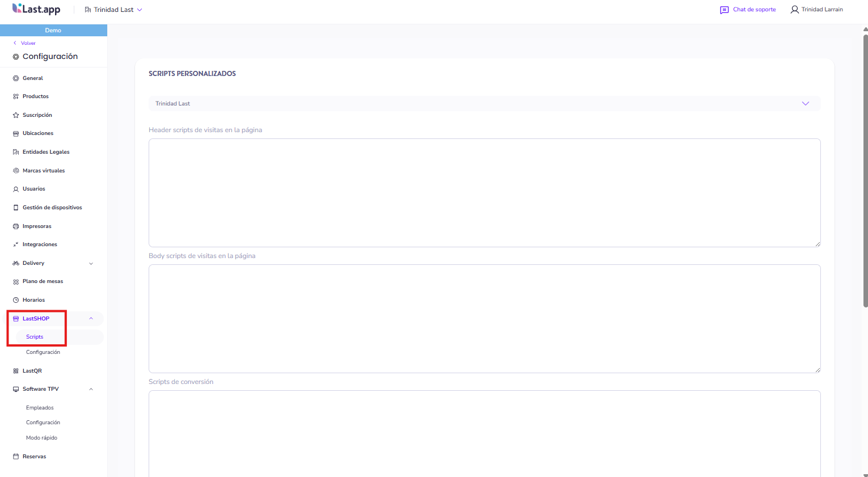Open the Chat de soporte icon
This screenshot has width=868, height=477.
[x=724, y=10]
